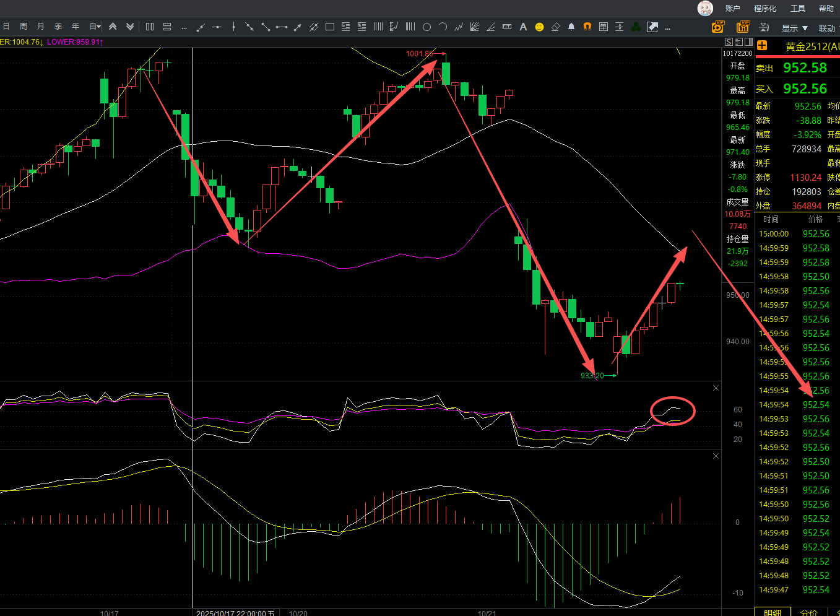Close the MACD indicator sub-panel
Screen dimensions: 840x616
(716, 456)
